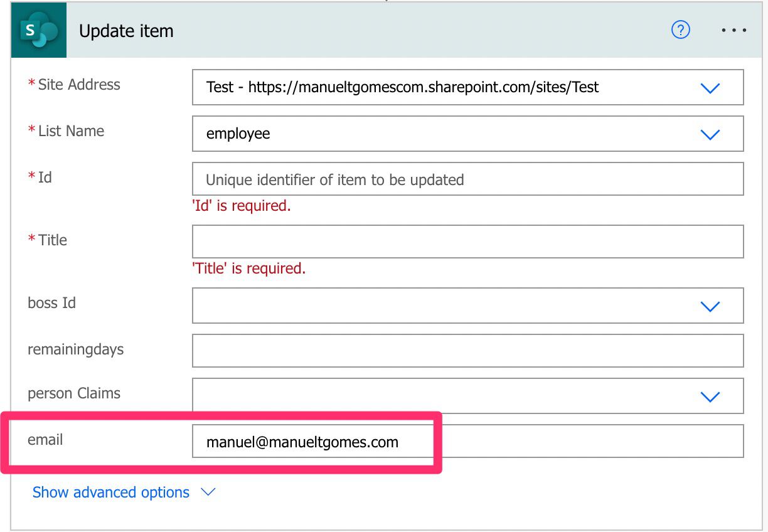Image resolution: width=768 pixels, height=532 pixels.
Task: Expand the Site Address dropdown arrow
Action: [x=710, y=88]
